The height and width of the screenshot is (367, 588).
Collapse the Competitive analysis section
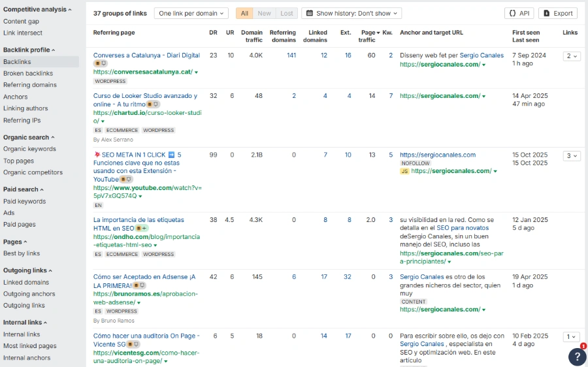pyautogui.click(x=37, y=9)
